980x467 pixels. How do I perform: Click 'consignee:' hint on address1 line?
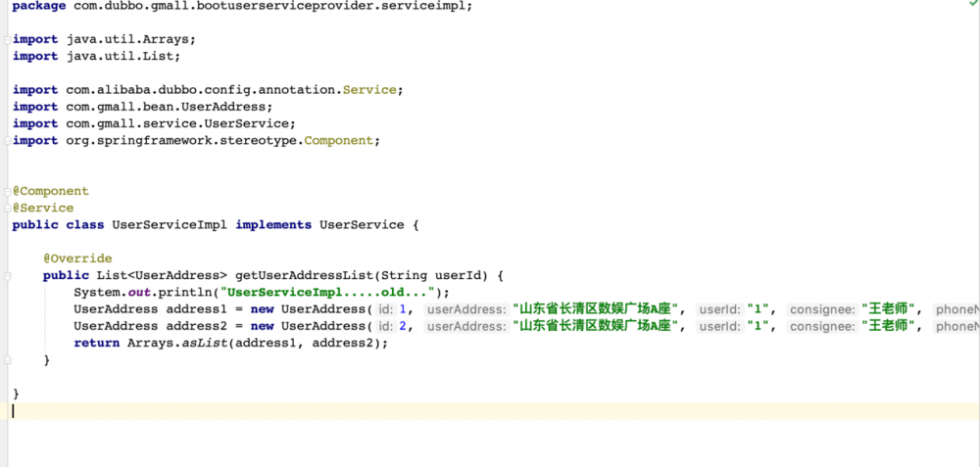[822, 309]
